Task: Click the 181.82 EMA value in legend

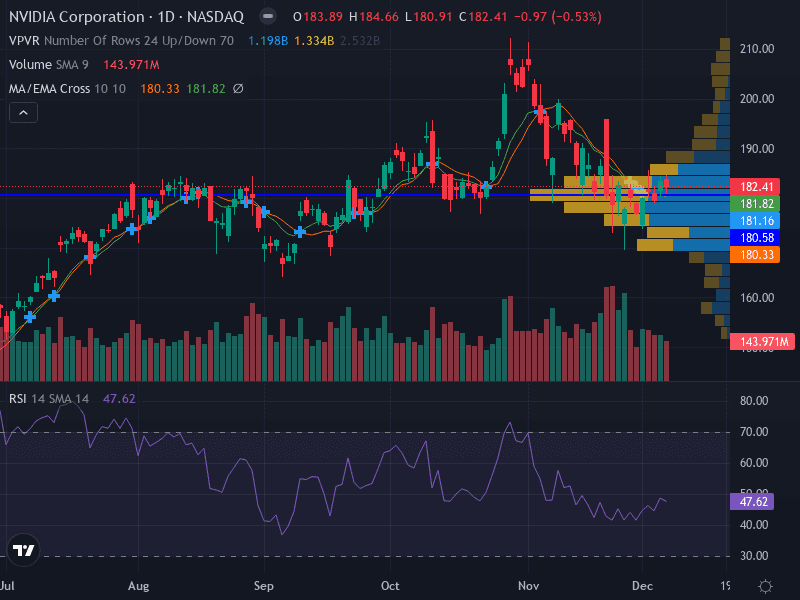Action: tap(206, 89)
